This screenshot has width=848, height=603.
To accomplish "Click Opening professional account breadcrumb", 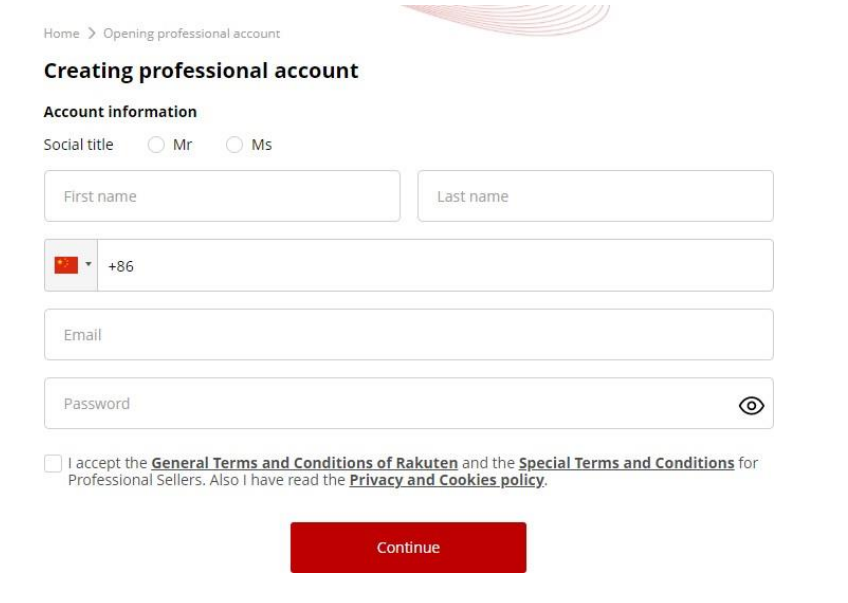I will [x=191, y=34].
